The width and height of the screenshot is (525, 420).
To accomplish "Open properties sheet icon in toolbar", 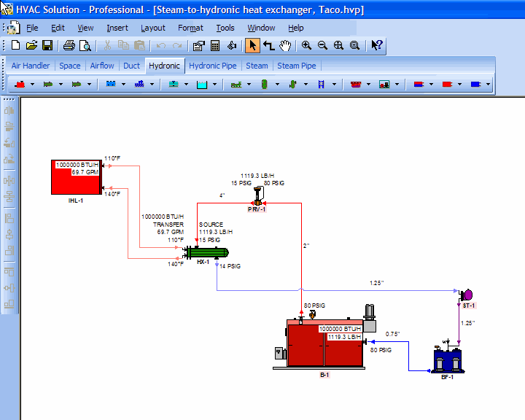I will coord(199,45).
